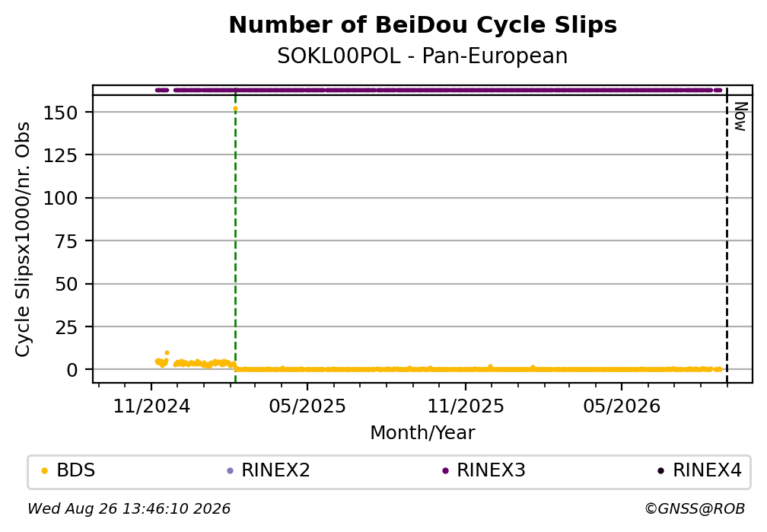Click the chart title Number of BeiDou Cycle Slips
The width and height of the screenshot is (767, 532).
coord(422,25)
